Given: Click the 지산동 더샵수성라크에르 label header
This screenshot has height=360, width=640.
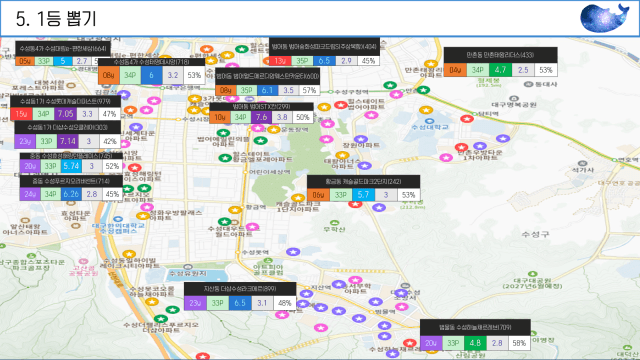Looking at the screenshot, I should pyautogui.click(x=240, y=289).
